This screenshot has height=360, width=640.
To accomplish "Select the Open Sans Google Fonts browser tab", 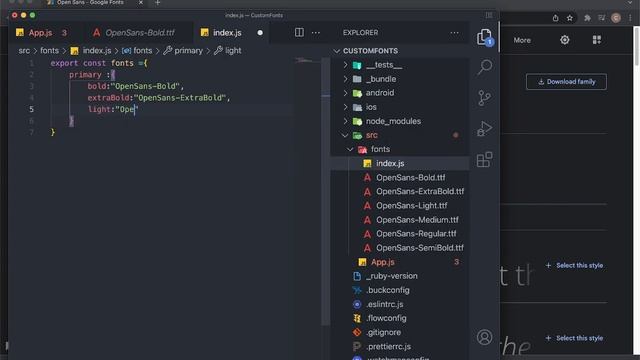I will [x=90, y=2].
